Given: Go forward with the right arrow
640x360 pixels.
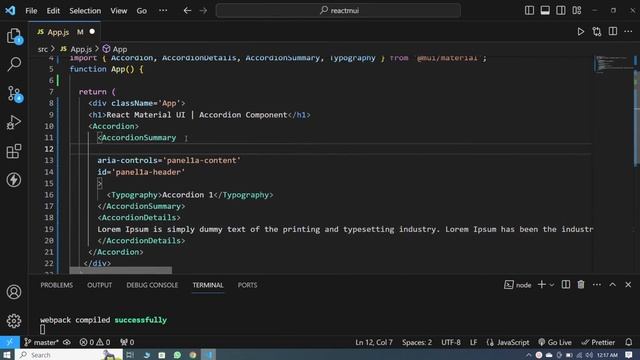Looking at the screenshot, I should [x=203, y=11].
